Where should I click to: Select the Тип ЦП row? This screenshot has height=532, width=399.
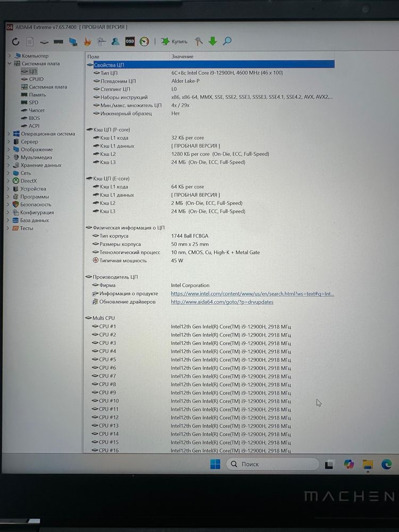point(210,72)
